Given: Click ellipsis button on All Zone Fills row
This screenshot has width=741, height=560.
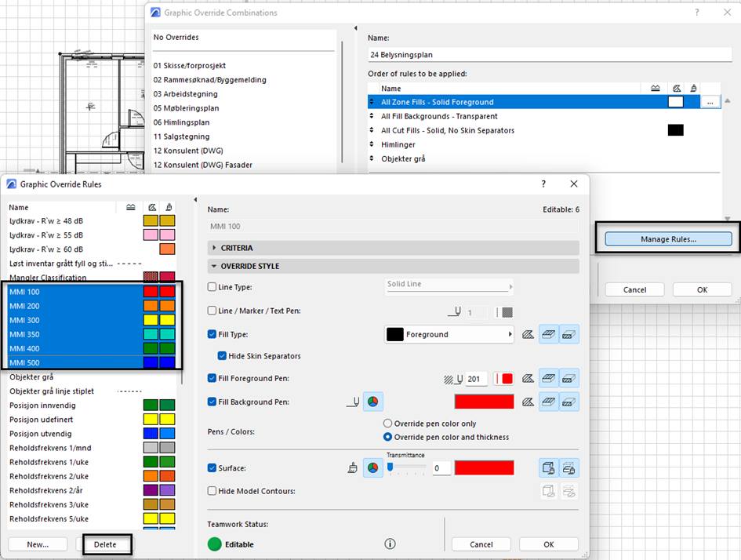Looking at the screenshot, I should [x=710, y=102].
